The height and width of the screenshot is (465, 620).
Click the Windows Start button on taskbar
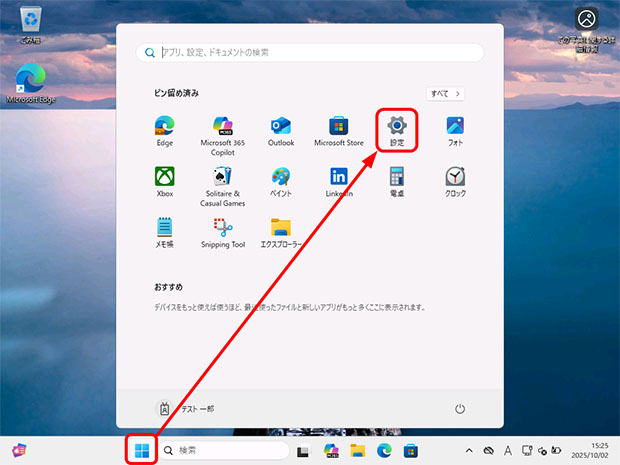point(142,450)
